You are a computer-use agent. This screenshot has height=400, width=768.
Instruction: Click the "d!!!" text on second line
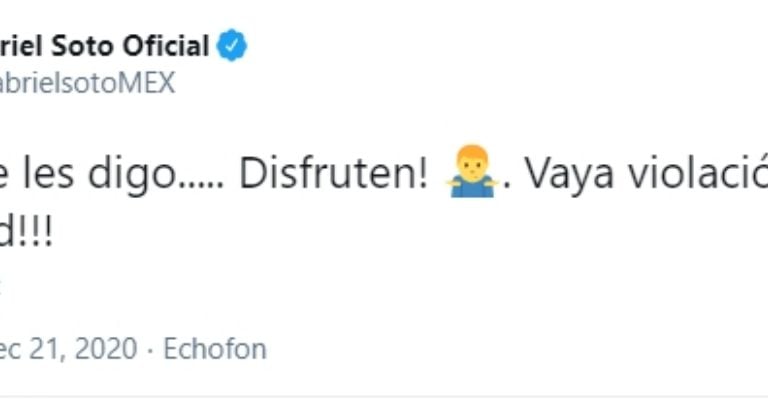click(28, 232)
